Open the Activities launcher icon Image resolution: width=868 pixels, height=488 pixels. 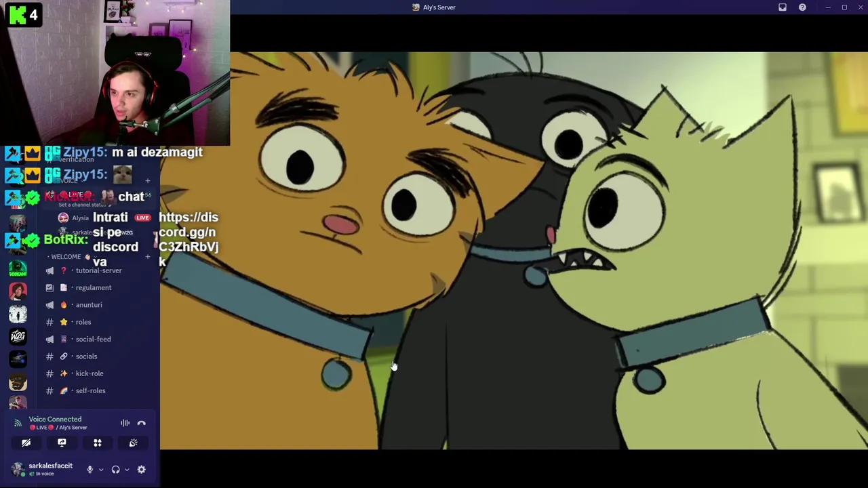(x=98, y=443)
